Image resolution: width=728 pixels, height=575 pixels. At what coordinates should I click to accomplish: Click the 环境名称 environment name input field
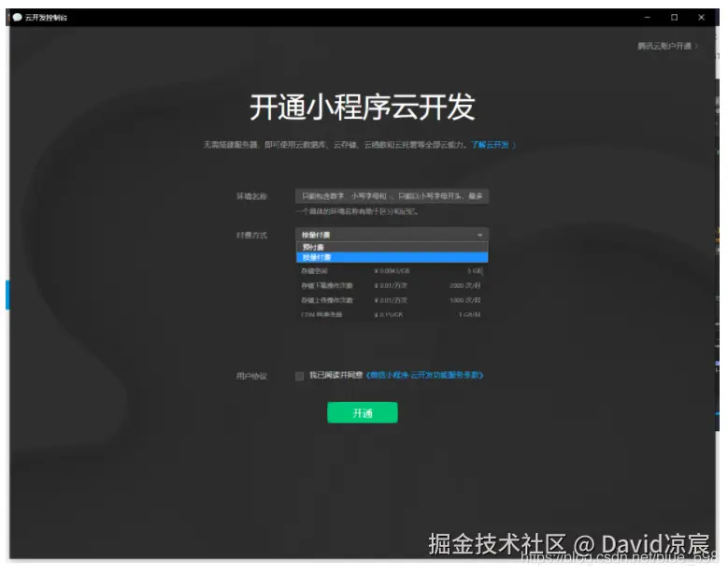click(x=392, y=196)
